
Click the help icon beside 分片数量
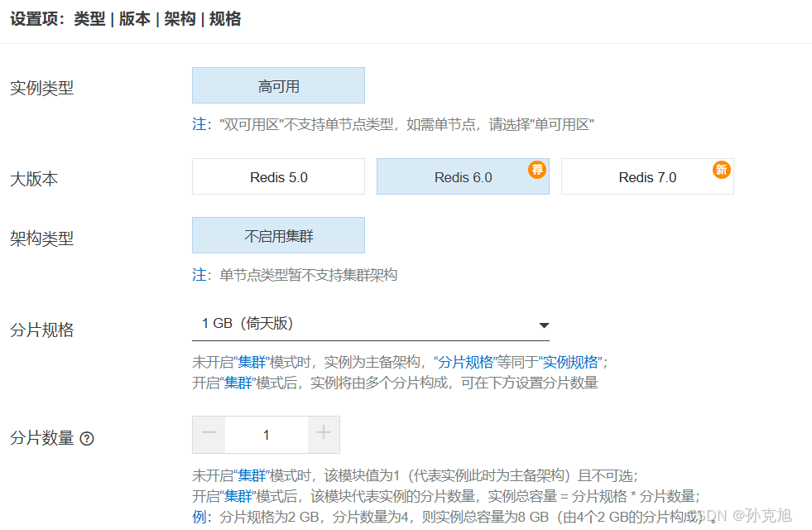click(87, 439)
